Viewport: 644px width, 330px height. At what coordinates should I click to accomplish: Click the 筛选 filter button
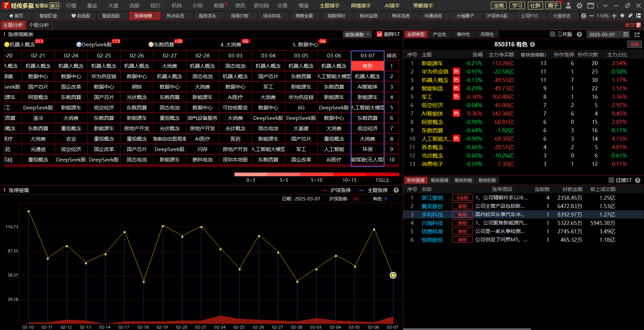(635, 44)
